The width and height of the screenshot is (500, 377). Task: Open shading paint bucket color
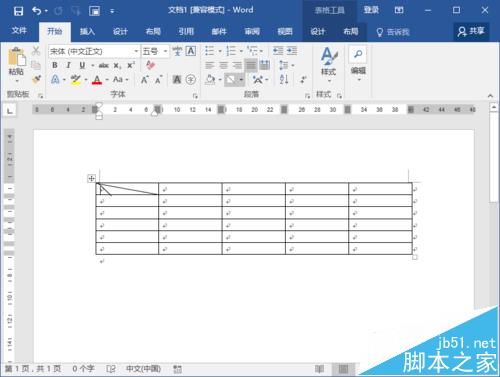(210, 80)
